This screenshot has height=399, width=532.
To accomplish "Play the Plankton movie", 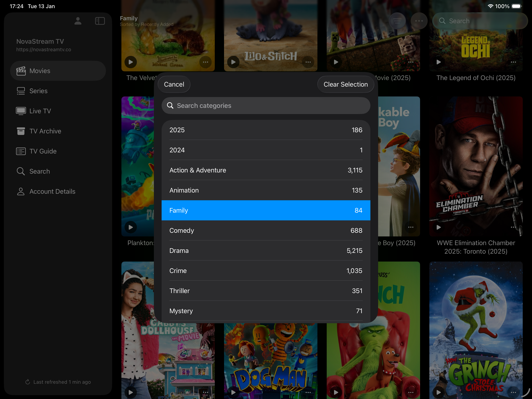I will click(x=131, y=227).
